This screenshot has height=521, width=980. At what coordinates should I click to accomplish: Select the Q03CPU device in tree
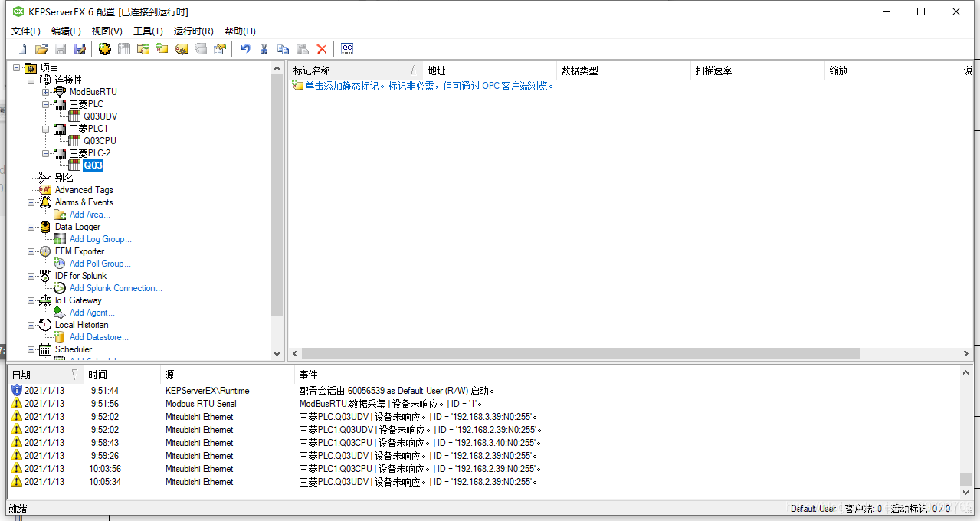[100, 141]
